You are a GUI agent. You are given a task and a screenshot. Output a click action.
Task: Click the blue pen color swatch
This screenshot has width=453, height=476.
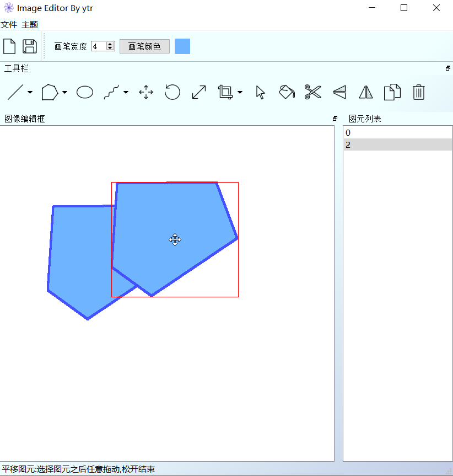tap(182, 46)
